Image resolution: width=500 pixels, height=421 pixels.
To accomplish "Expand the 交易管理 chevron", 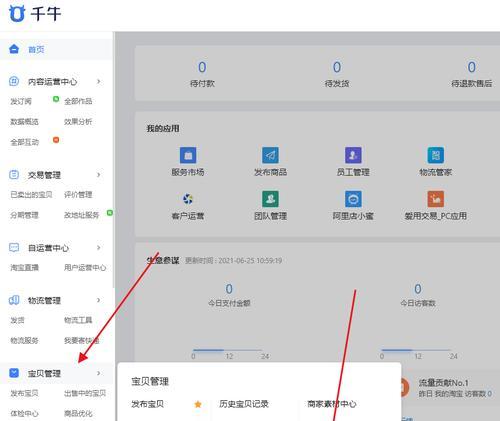I will (98, 174).
